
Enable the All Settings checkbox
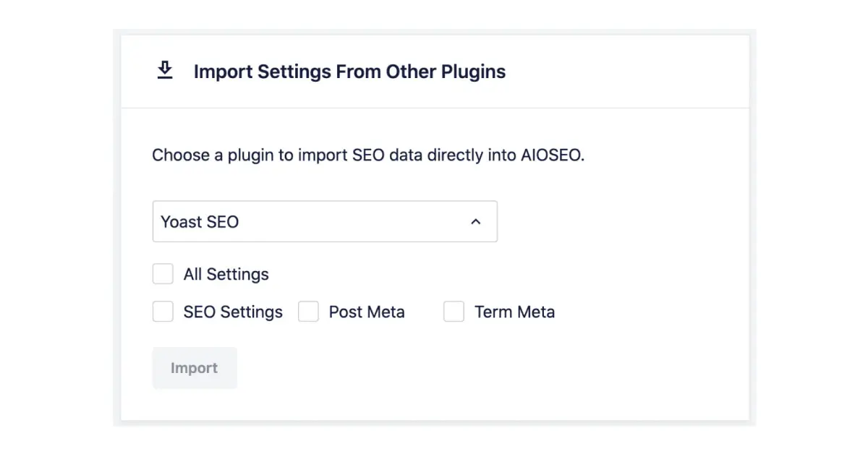click(x=163, y=274)
